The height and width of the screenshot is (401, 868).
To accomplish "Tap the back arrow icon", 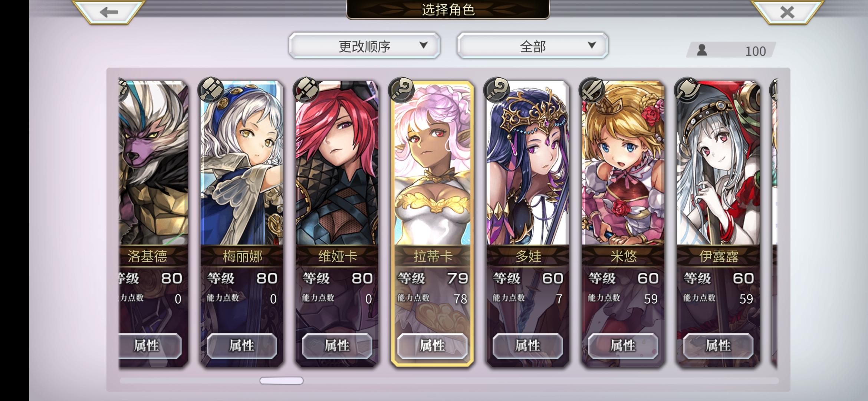I will (x=108, y=12).
